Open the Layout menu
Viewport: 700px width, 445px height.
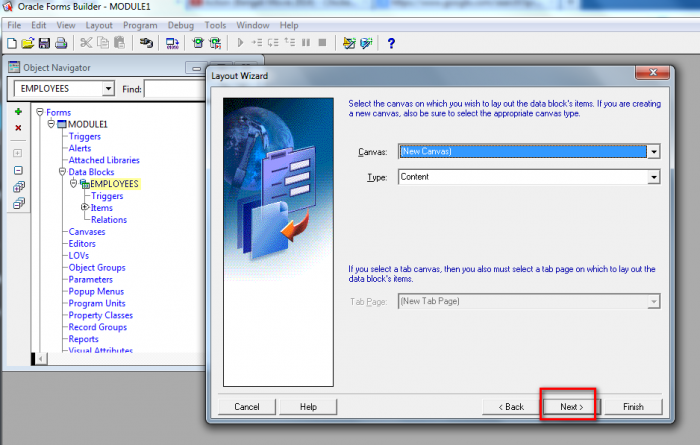click(99, 25)
